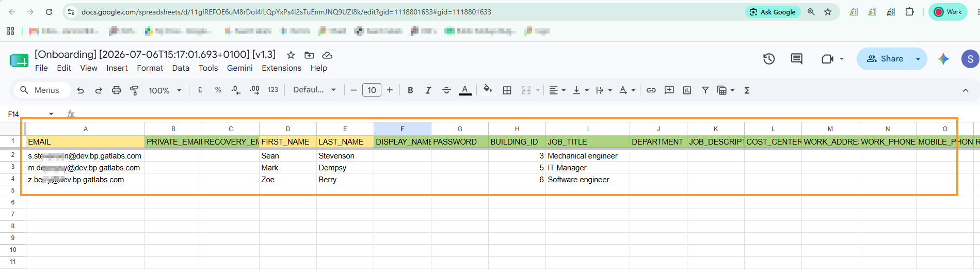Open number format 123 menu
980x270 pixels.
(x=273, y=90)
